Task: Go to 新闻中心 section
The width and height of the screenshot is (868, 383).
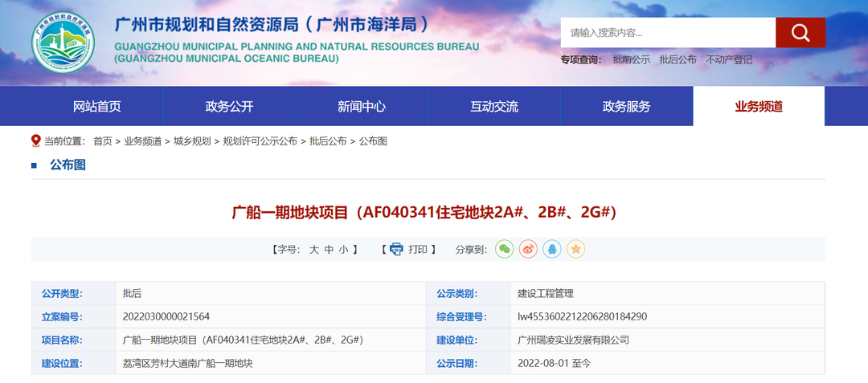Action: (362, 106)
